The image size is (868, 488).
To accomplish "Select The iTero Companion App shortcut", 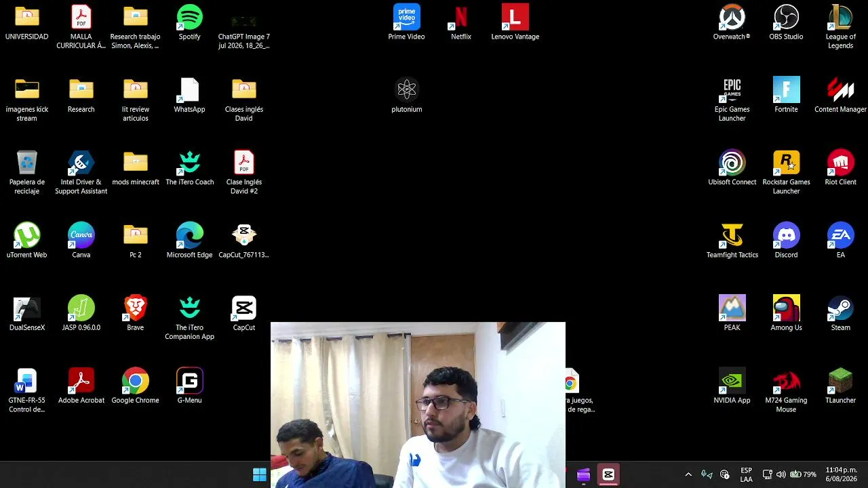I will point(190,308).
